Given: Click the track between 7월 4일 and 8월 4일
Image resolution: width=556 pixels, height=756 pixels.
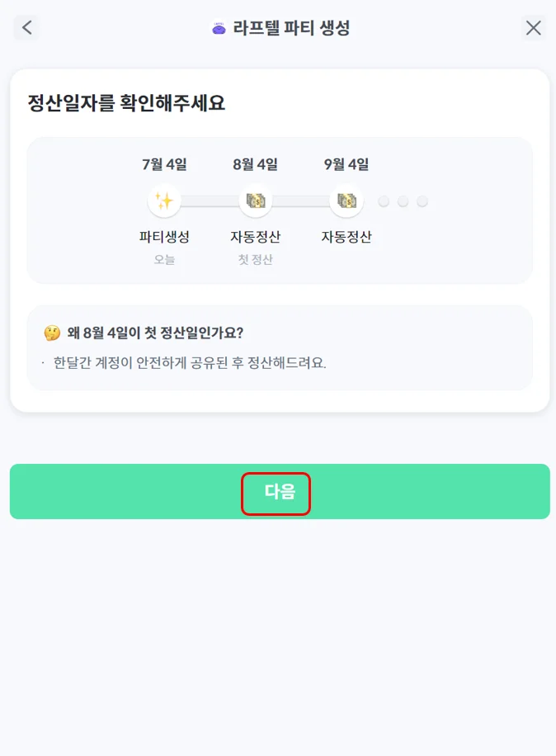Looking at the screenshot, I should 210,201.
